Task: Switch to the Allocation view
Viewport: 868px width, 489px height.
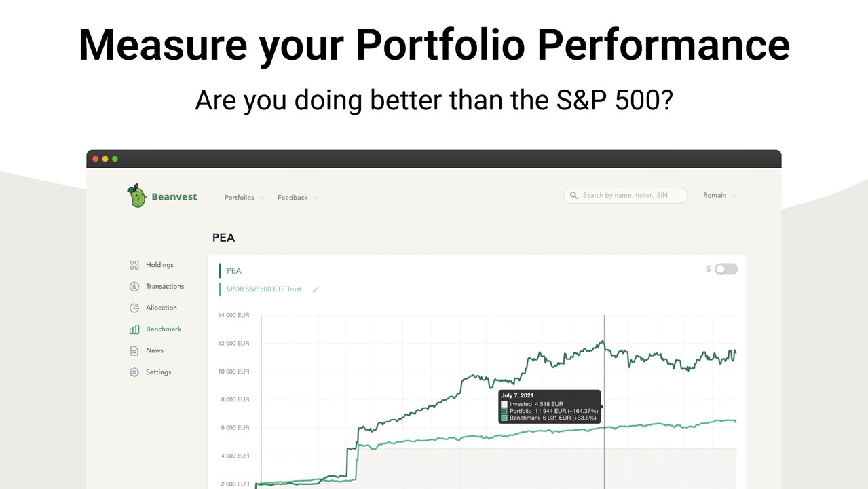Action: [162, 308]
